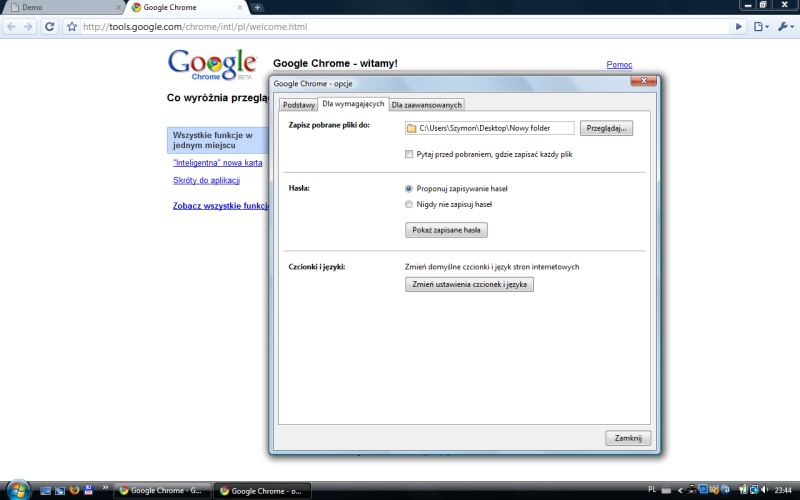Screen dimensions: 800x500
Task: Bookmark this page with the star icon
Action: tap(72, 27)
